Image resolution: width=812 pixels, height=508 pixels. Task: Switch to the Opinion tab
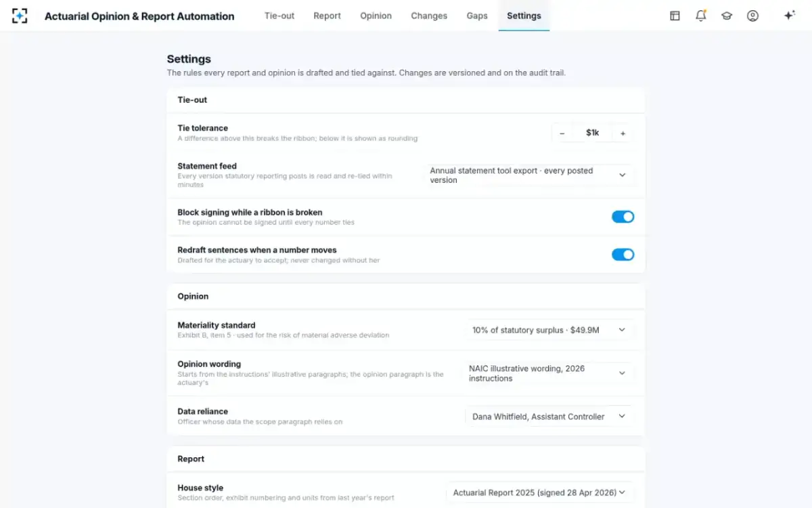[376, 16]
